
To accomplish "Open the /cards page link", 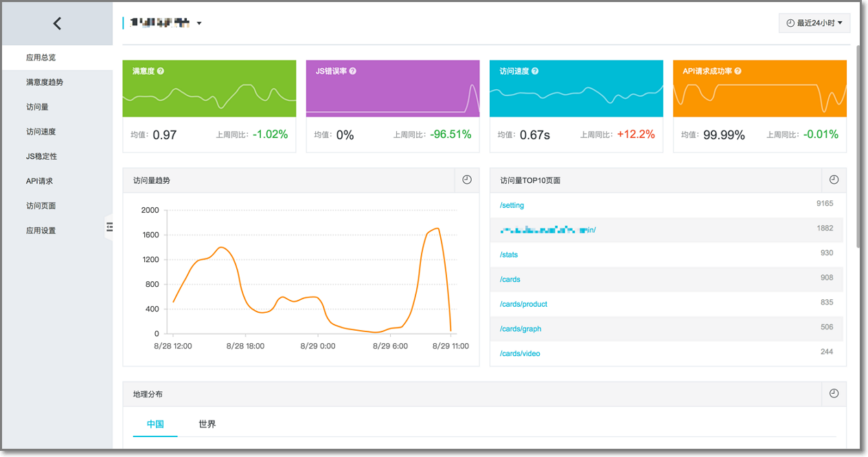I will [510, 279].
